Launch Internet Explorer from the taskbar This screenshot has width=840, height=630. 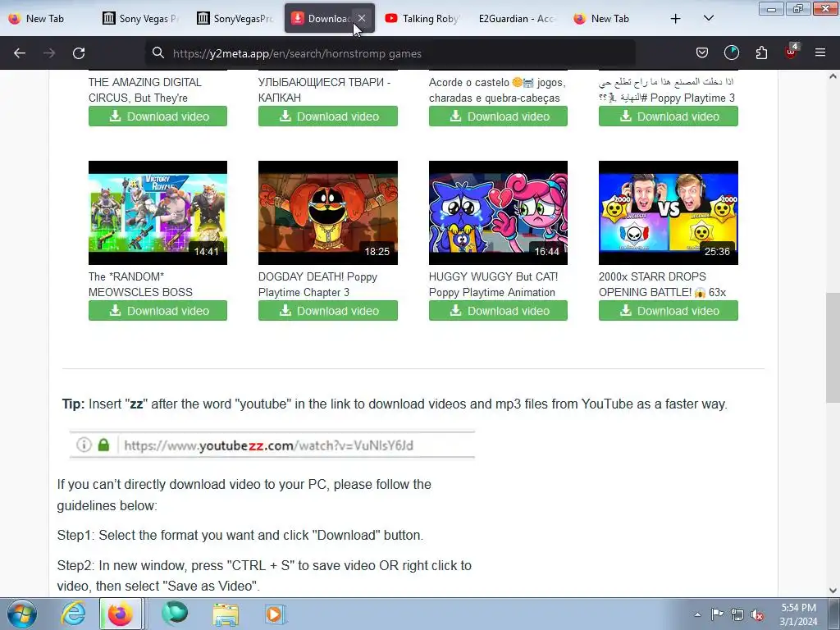pos(73,614)
